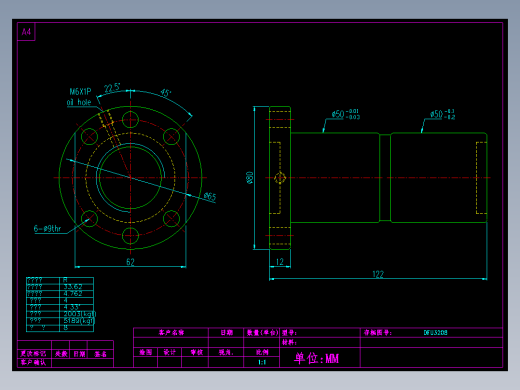
Task: Select the 单位:MM unit text
Action: (316, 358)
